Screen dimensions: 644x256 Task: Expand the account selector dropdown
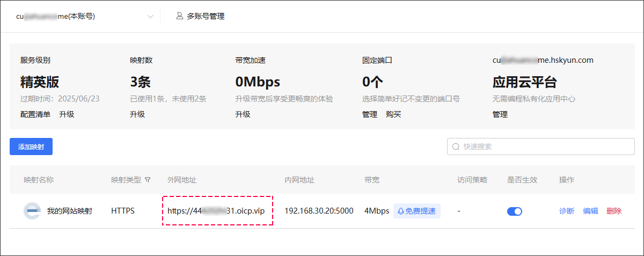click(150, 17)
